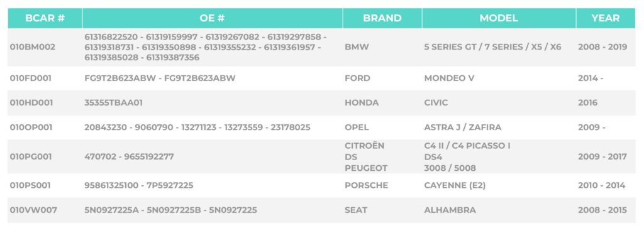Select part number 010FD001
Image resolution: width=644 pixels, height=233 pixels.
[x=31, y=78]
